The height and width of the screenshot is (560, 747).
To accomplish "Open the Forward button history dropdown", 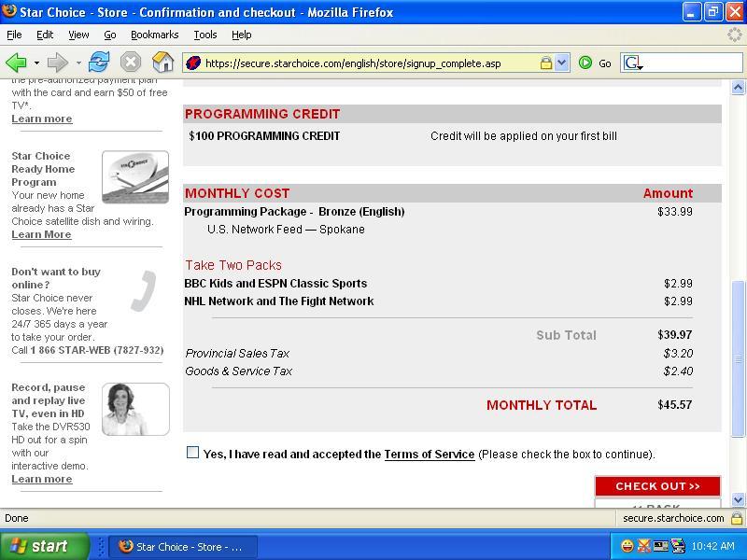I will tap(78, 63).
